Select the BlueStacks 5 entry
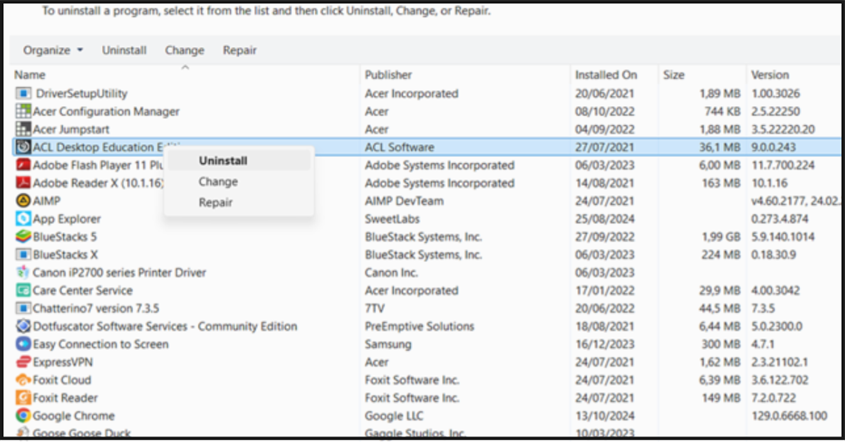The width and height of the screenshot is (845, 442). tap(65, 237)
